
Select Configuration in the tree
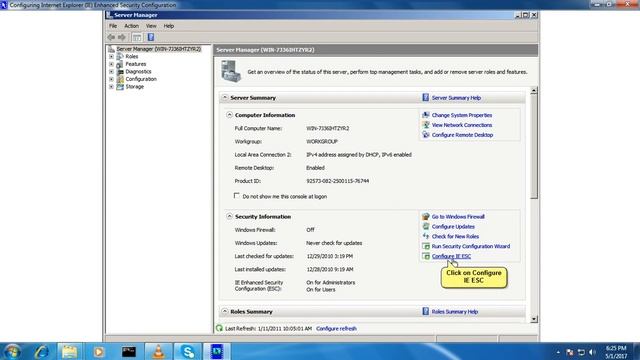tap(141, 79)
